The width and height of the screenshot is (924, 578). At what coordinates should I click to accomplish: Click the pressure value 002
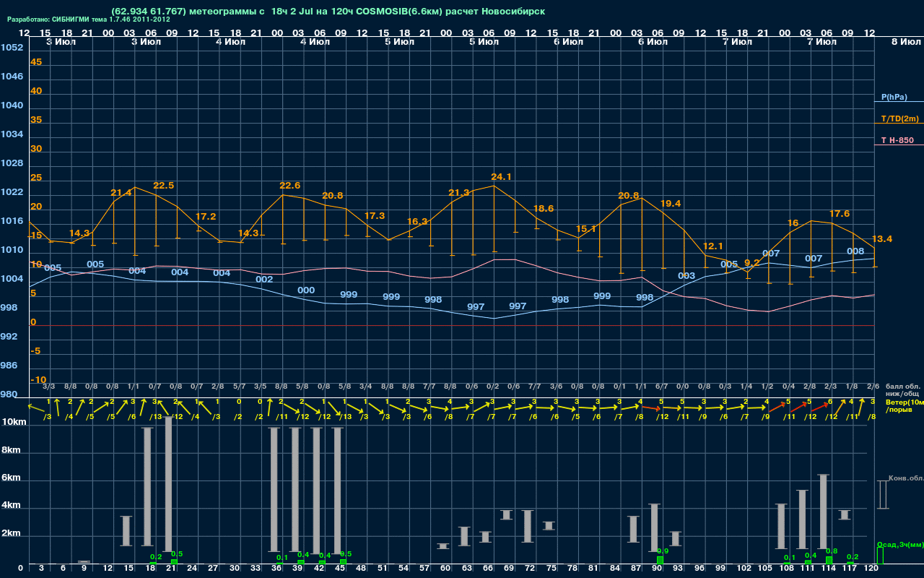(264, 280)
